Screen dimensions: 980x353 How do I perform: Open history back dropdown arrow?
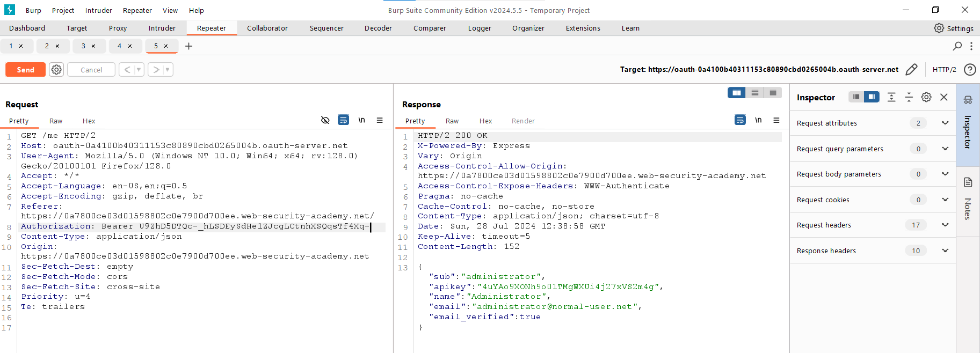coord(139,70)
